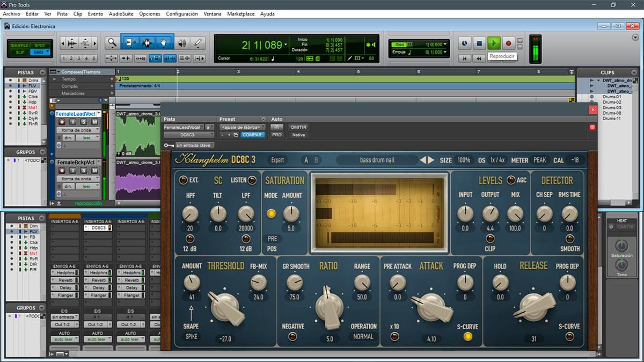Viewport: 644px width, 362px height.
Task: Select the Drums-01 clip in CLIPS list
Action: pos(611,97)
